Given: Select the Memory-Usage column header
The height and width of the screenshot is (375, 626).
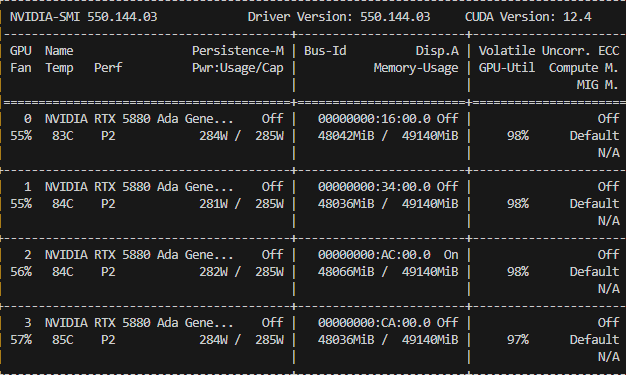Looking at the screenshot, I should [x=416, y=68].
